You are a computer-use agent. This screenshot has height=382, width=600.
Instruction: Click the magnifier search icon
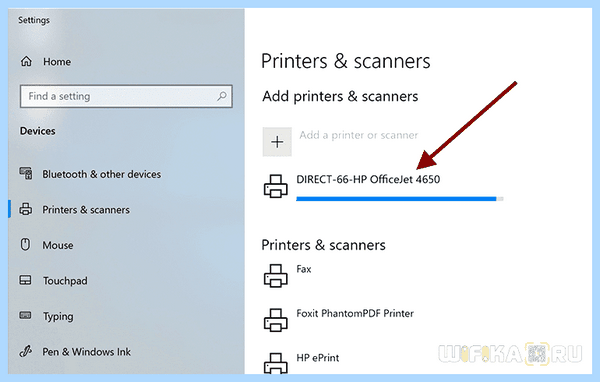(x=222, y=96)
